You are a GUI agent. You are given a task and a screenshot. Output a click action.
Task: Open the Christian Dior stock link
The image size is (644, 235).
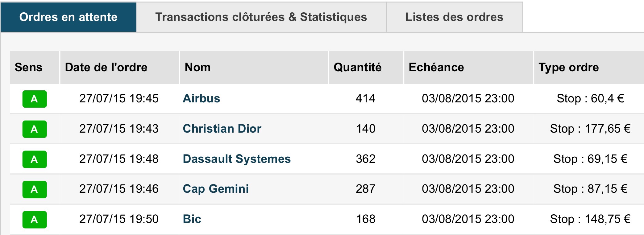pos(222,129)
